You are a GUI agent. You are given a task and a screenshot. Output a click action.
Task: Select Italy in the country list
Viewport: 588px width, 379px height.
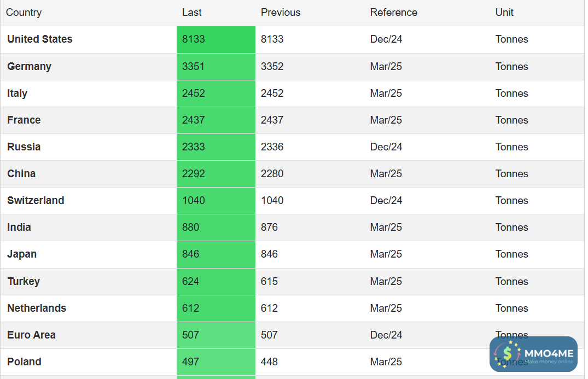click(18, 94)
